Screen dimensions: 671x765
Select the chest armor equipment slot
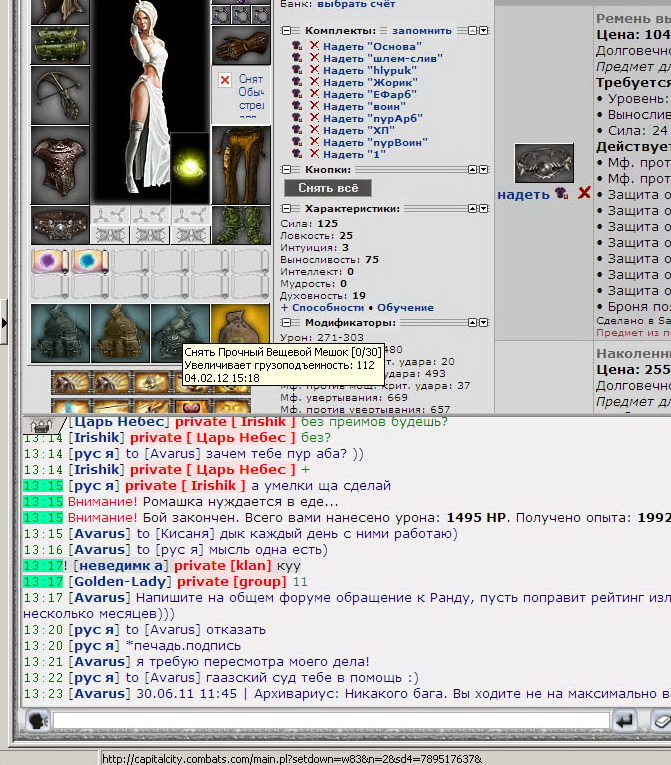(x=60, y=165)
